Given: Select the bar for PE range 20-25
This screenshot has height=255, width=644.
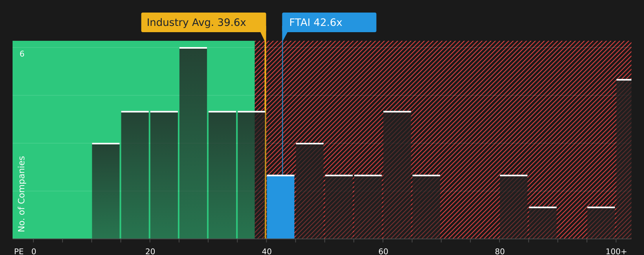Looking at the screenshot, I should pyautogui.click(x=164, y=175).
